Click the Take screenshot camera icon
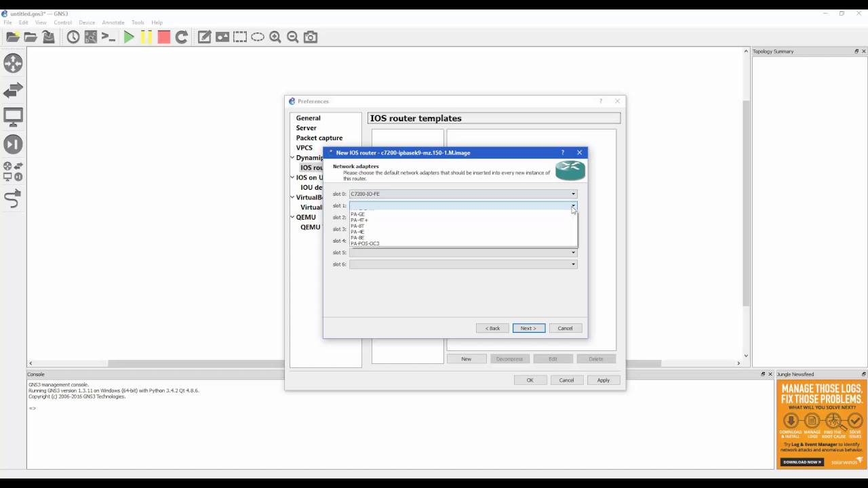The image size is (868, 488). (311, 37)
